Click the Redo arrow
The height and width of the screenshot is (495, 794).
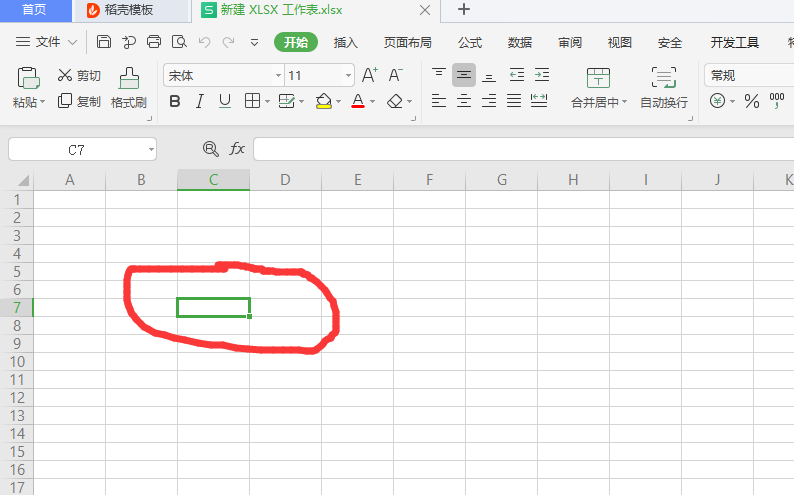click(x=229, y=42)
